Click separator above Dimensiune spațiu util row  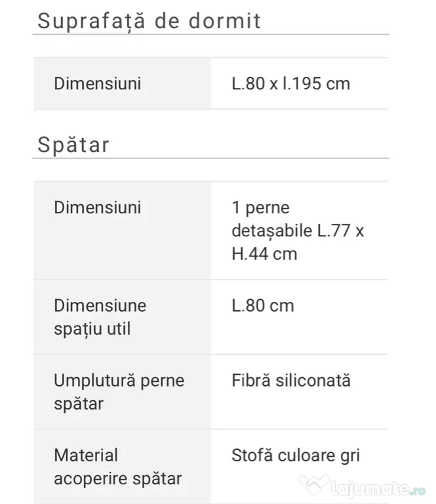point(210,280)
